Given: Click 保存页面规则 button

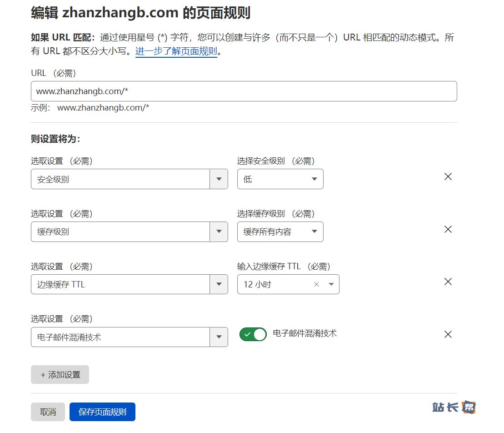Looking at the screenshot, I should 102,412.
